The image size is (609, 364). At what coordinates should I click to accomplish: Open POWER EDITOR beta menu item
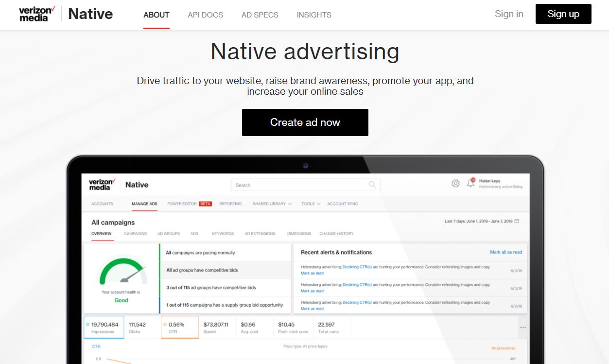[190, 204]
